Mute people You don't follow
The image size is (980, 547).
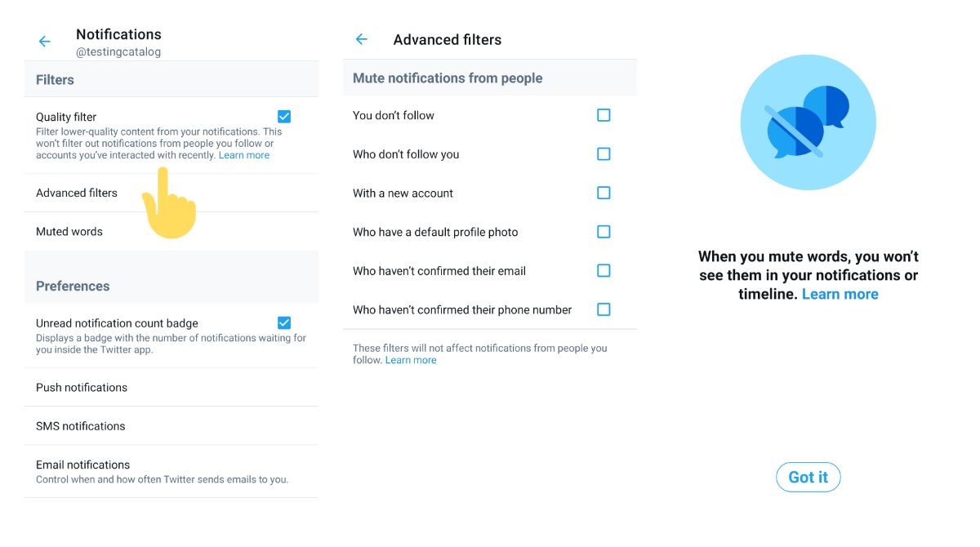pyautogui.click(x=604, y=115)
